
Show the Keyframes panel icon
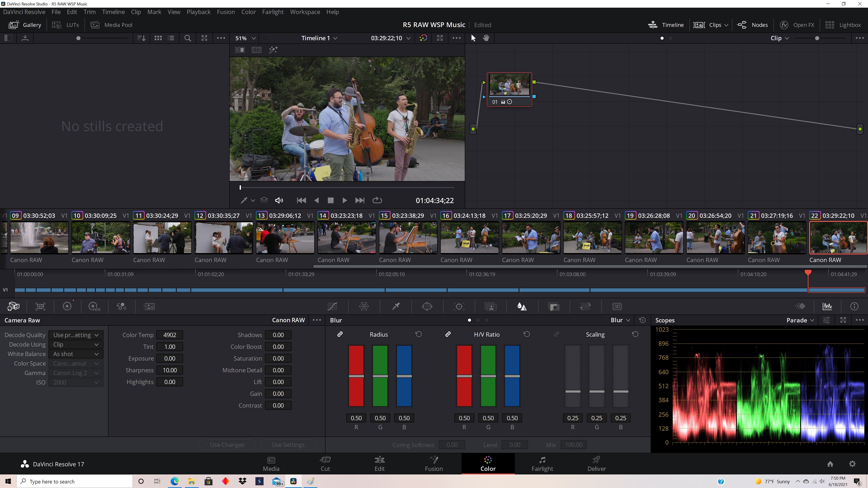click(800, 306)
